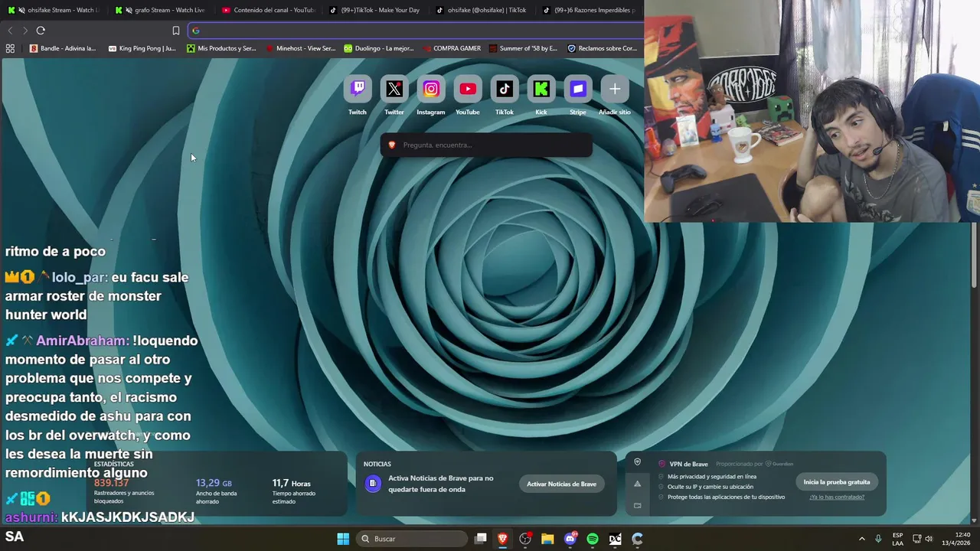Open the Stripe shortcut tile
This screenshot has width=980, height=551.
coord(578,90)
